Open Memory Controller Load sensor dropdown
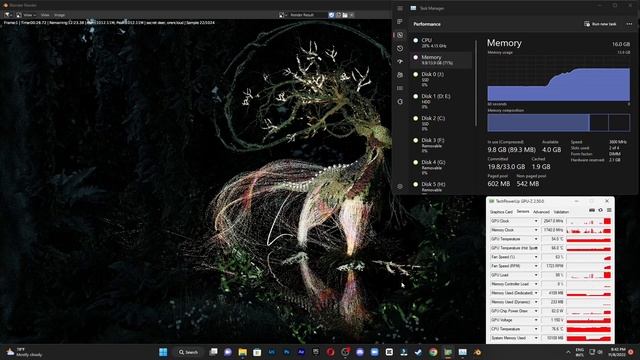640x360 pixels. 536,284
